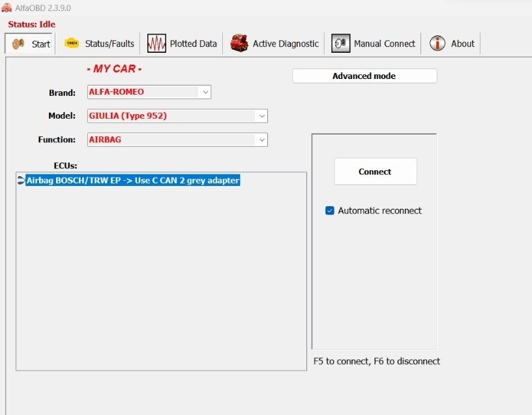The height and width of the screenshot is (415, 532).
Task: Click the ECU row icon beside Airbag BOSCH/TRW
Action: [x=21, y=180]
